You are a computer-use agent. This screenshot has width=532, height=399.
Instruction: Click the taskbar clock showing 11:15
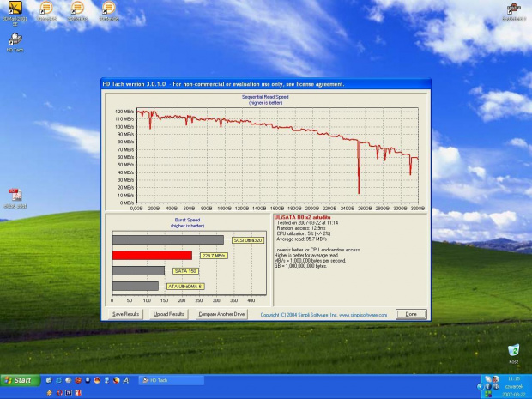tap(514, 378)
